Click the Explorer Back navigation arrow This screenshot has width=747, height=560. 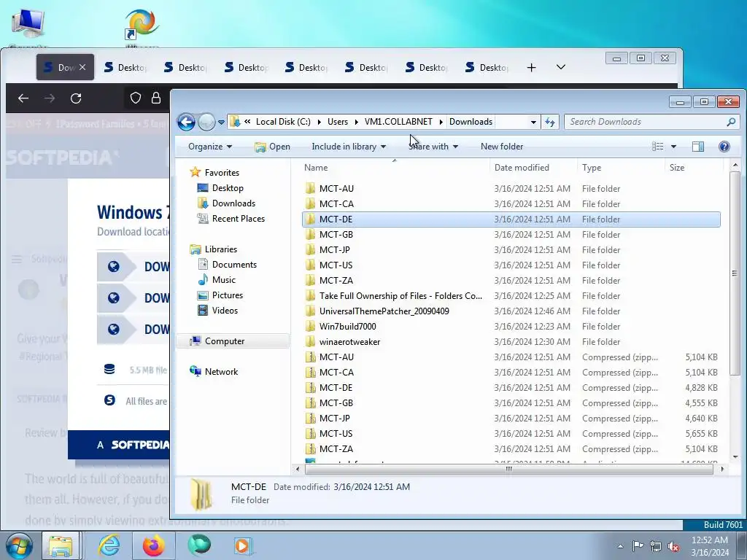(186, 122)
